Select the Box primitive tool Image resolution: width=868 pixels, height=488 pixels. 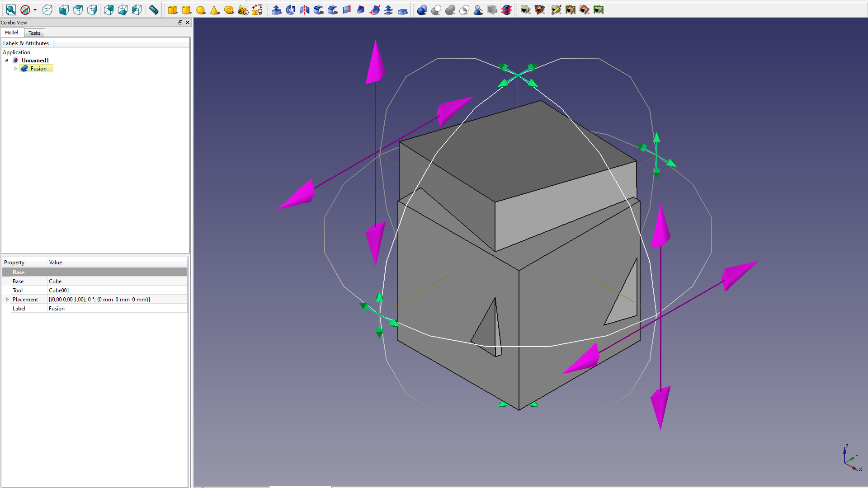[172, 9]
